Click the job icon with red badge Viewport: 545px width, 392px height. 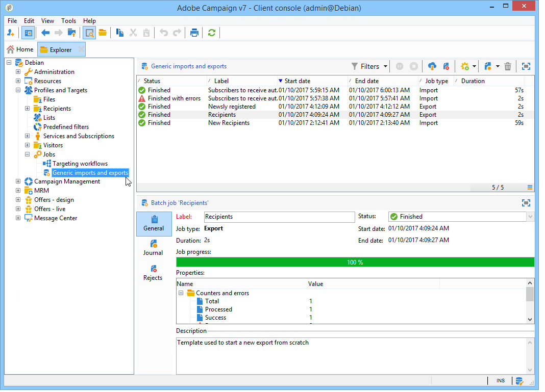(x=447, y=66)
